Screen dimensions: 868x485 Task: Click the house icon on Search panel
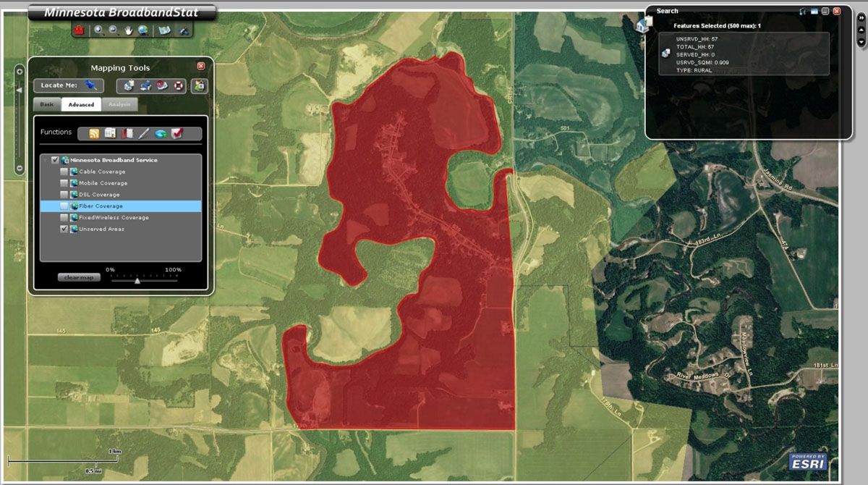pyautogui.click(x=643, y=25)
